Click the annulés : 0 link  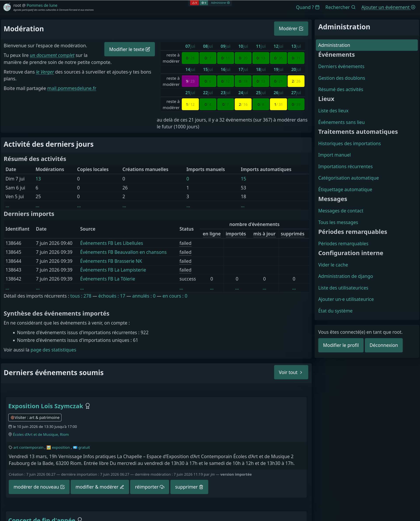click(144, 296)
